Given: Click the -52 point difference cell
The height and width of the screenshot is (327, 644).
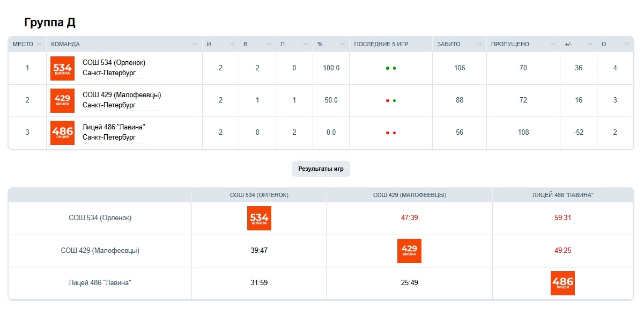Looking at the screenshot, I should tap(579, 133).
